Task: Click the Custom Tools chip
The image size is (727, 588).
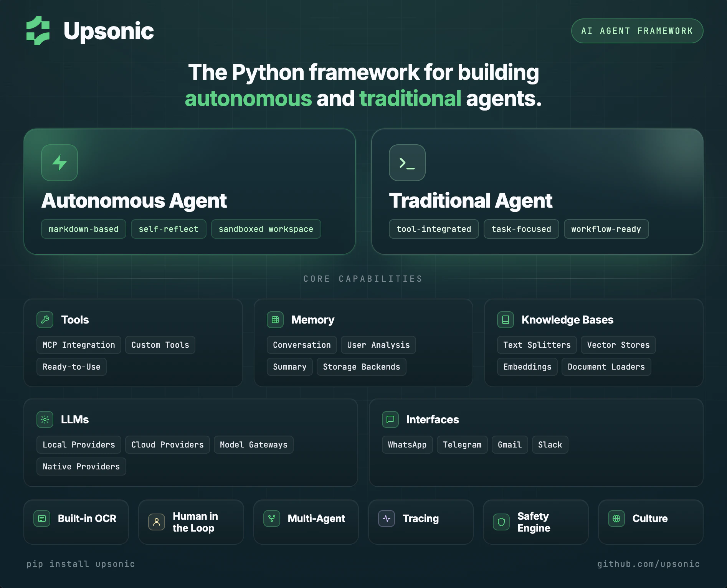Action: pos(160,345)
